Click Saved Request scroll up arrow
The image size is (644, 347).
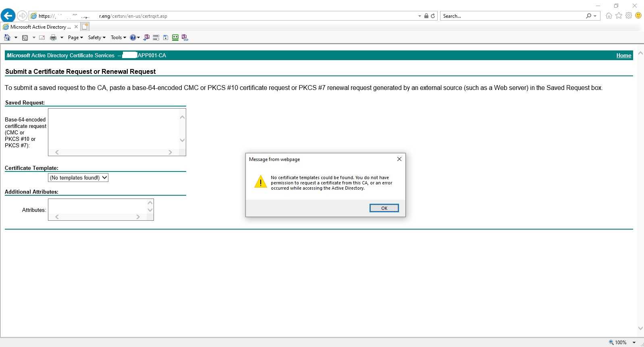[x=182, y=117]
